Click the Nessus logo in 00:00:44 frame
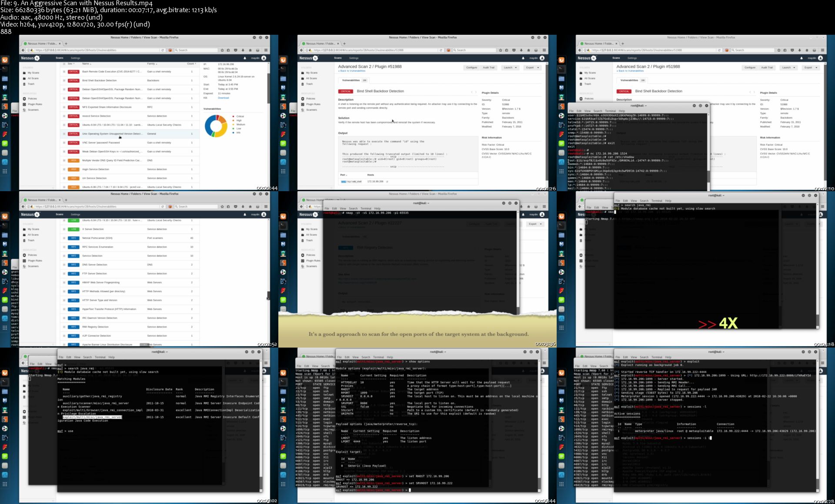 tap(30, 58)
